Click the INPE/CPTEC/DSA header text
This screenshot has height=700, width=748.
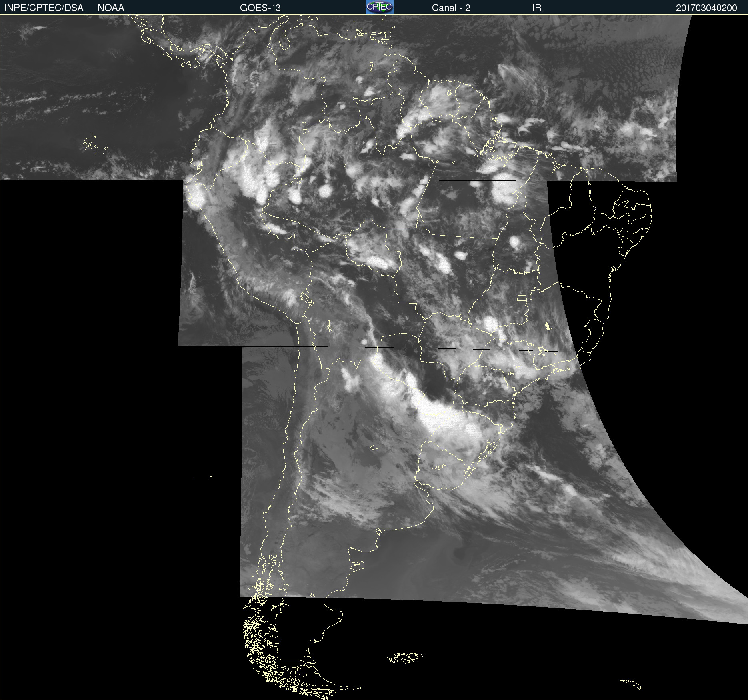tap(44, 8)
